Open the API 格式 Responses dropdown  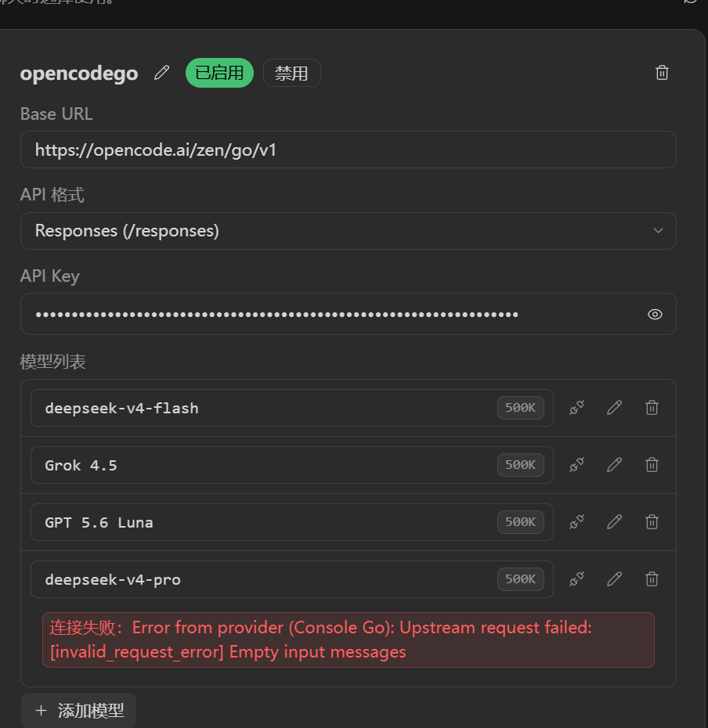348,231
